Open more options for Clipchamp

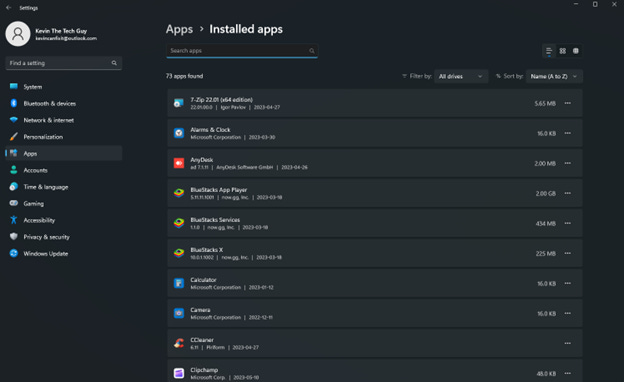click(x=567, y=373)
